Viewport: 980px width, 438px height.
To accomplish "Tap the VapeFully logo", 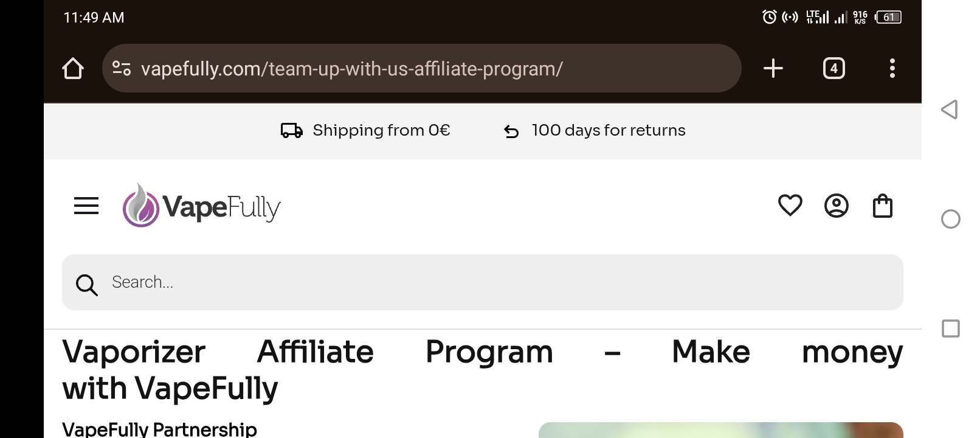I will click(x=201, y=206).
